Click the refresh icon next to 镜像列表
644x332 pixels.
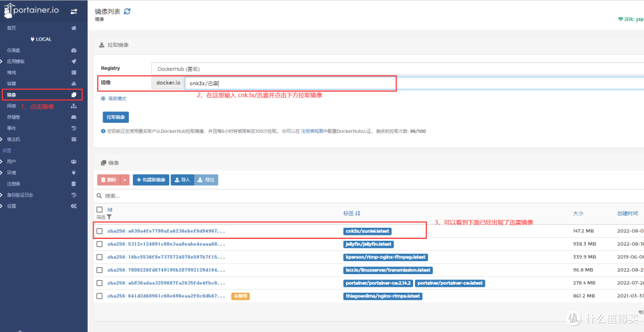128,11
